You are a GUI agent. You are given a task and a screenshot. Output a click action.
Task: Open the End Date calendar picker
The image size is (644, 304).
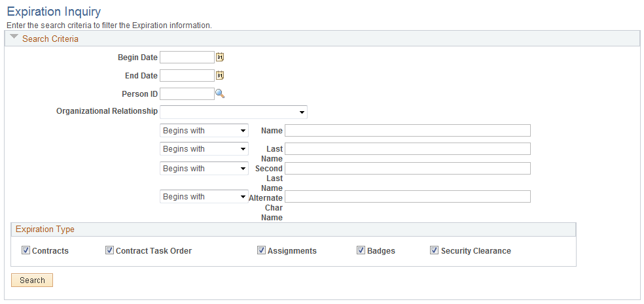pyautogui.click(x=220, y=75)
